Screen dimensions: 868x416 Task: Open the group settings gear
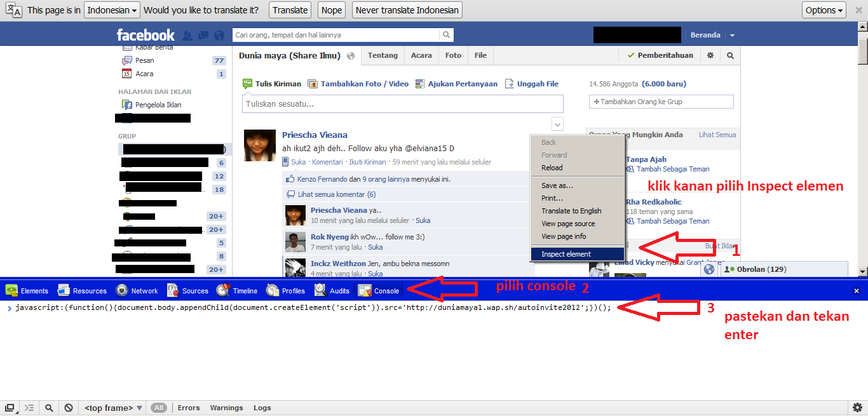point(710,55)
